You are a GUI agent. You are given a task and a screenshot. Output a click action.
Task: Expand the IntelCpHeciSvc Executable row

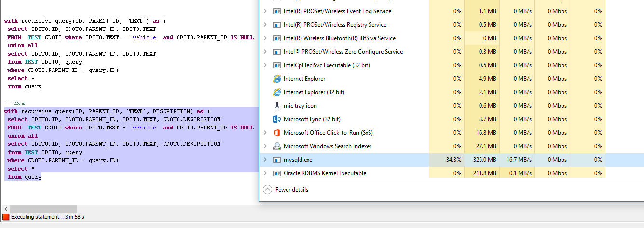pos(265,65)
